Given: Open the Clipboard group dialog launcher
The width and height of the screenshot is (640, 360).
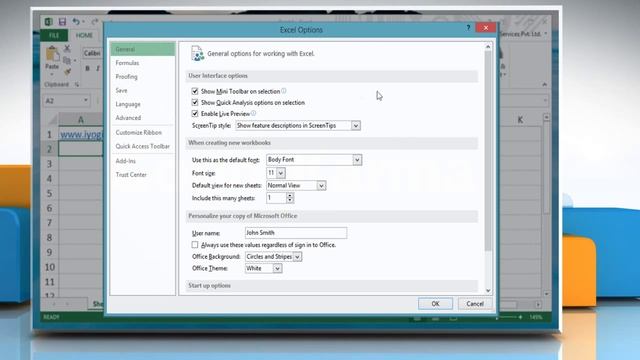Looking at the screenshot, I should [x=77, y=84].
